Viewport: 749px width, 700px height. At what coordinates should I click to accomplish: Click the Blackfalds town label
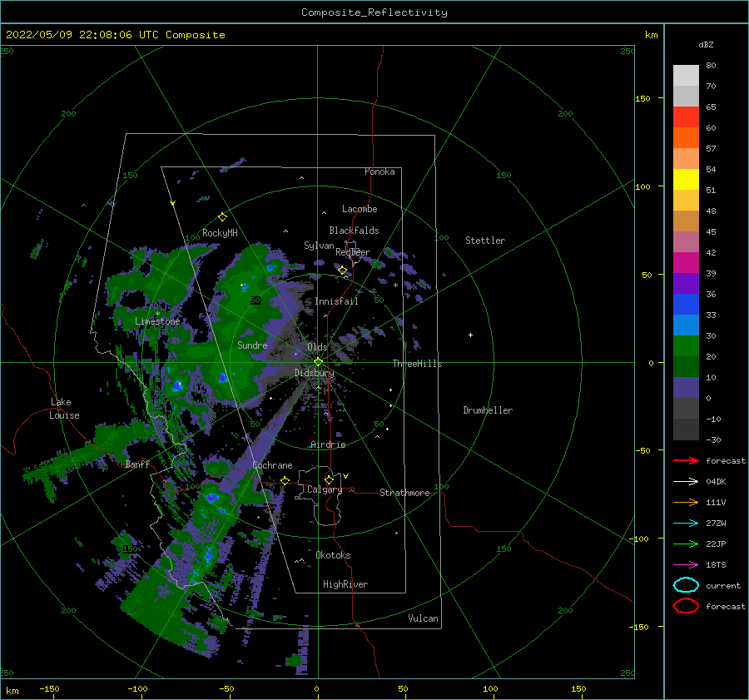coord(354,231)
